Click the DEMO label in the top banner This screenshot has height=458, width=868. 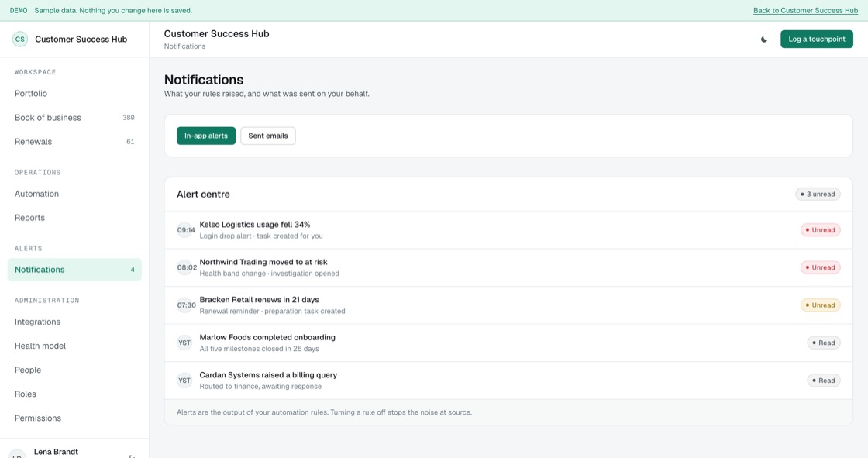(19, 11)
